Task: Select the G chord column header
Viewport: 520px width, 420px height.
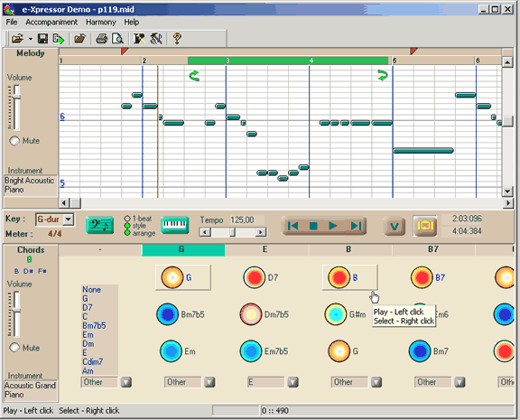Action: 183,249
